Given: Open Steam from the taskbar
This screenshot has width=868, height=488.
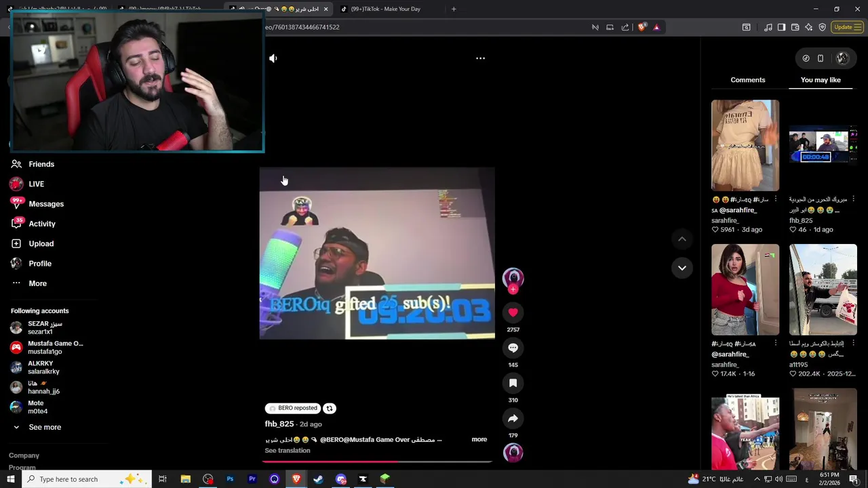Looking at the screenshot, I should click(x=318, y=479).
